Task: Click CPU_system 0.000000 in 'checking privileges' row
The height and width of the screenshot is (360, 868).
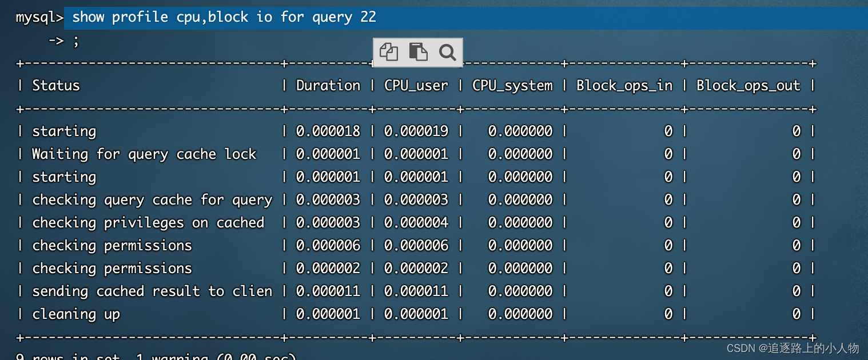Action: tap(520, 222)
